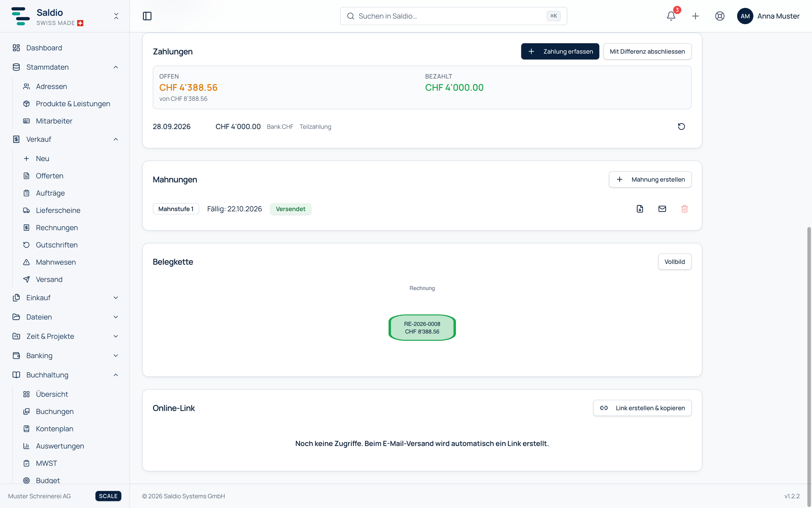
Task: Click Link erstellen & kopieren
Action: click(x=642, y=408)
